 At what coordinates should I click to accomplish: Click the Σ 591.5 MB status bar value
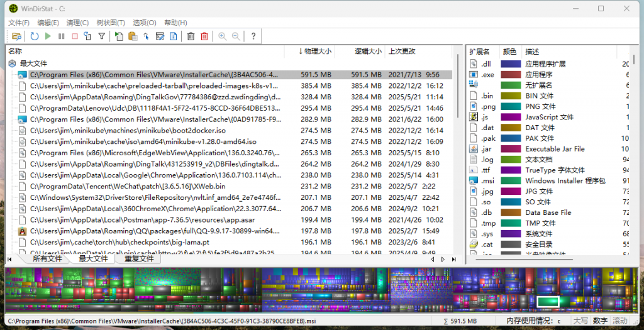pyautogui.click(x=460, y=321)
